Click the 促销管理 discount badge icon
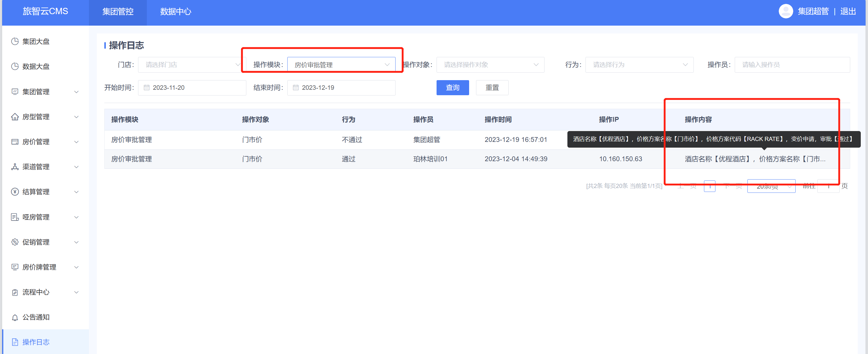 (x=15, y=242)
